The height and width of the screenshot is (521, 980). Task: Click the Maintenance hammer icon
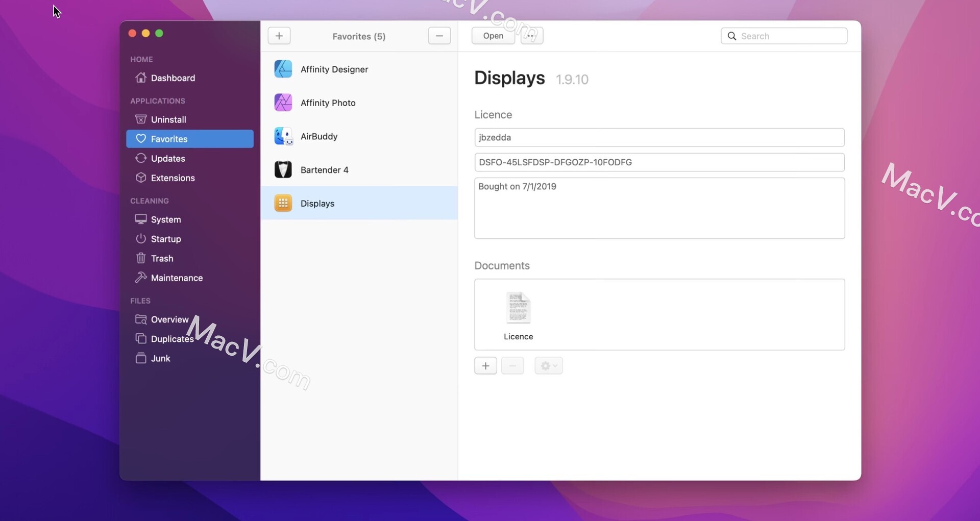(141, 278)
